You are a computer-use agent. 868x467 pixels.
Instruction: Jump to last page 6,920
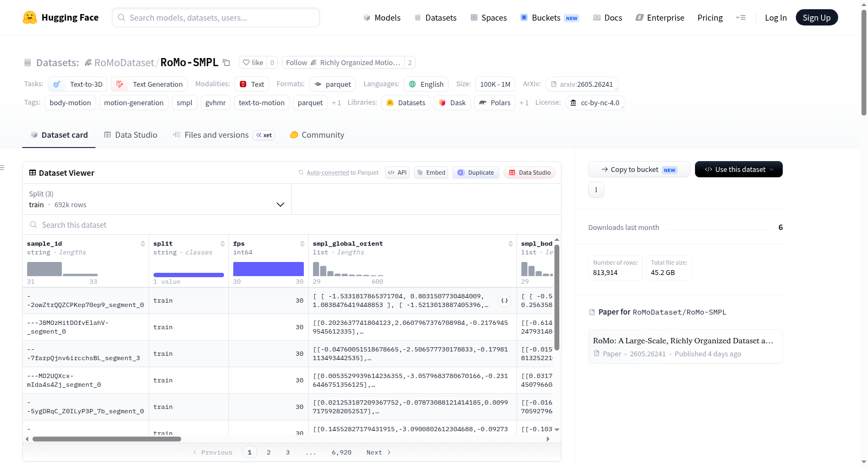[342, 452]
